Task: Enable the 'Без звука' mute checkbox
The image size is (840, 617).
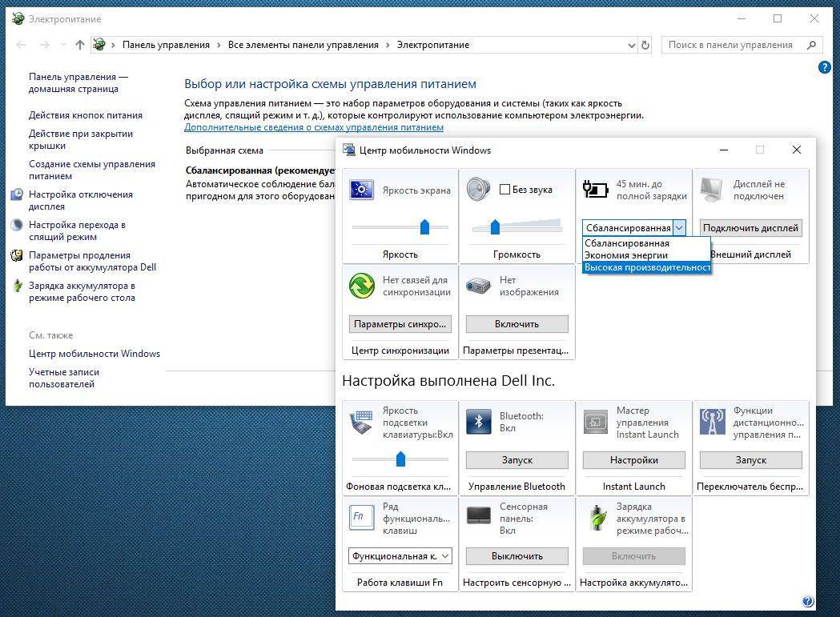Action: tap(504, 190)
